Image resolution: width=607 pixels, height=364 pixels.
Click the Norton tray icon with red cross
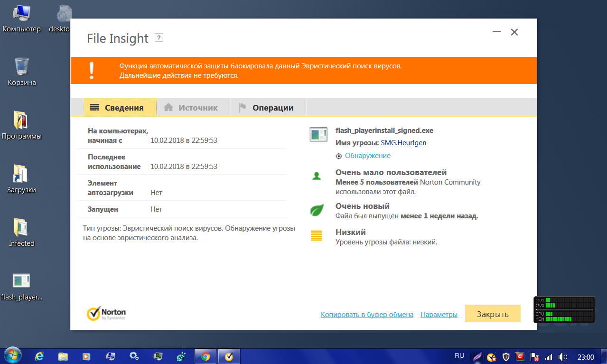pyautogui.click(x=492, y=356)
